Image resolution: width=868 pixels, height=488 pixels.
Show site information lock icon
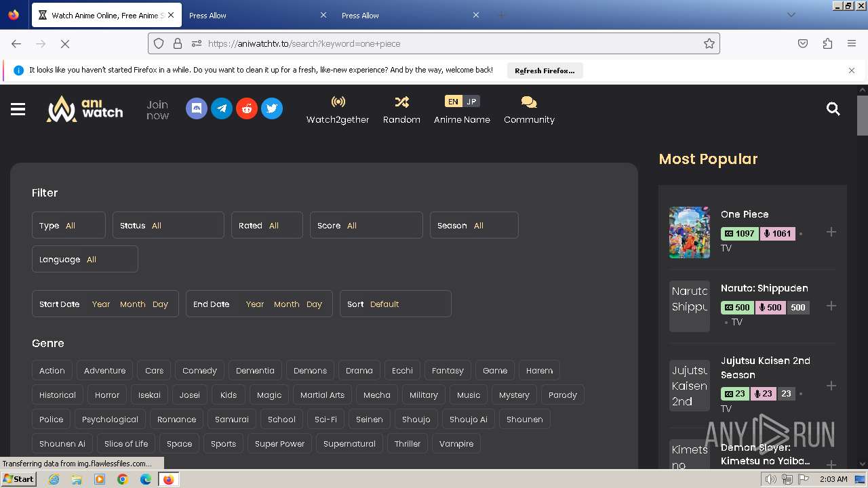[x=178, y=43]
